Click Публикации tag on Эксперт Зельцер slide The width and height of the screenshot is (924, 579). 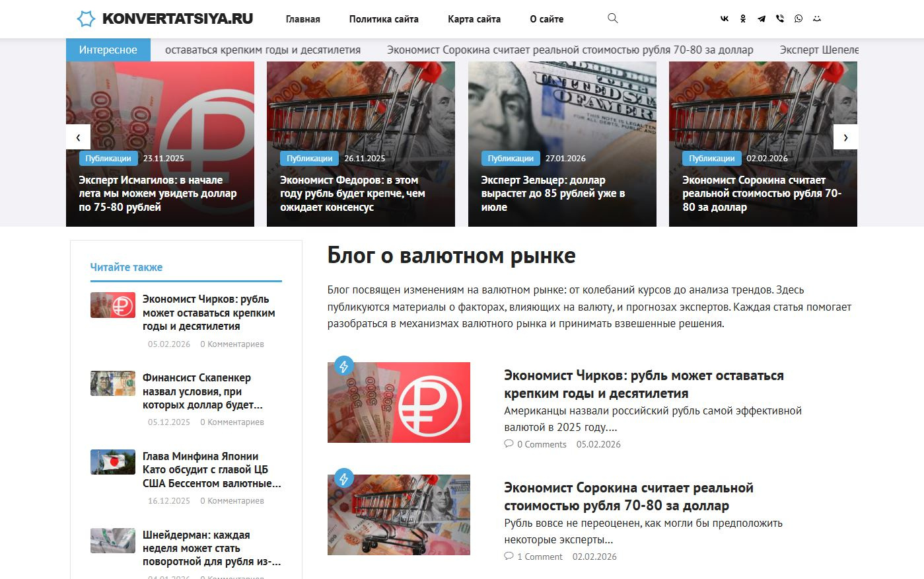tap(511, 159)
